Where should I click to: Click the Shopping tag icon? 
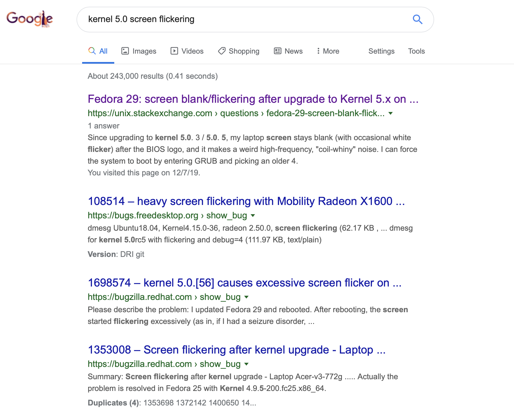tap(222, 51)
